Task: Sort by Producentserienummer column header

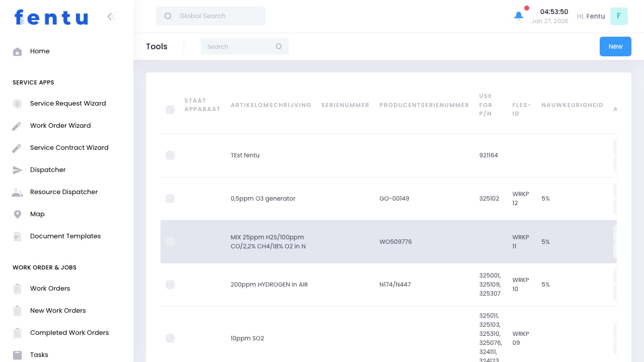Action: 424,105
